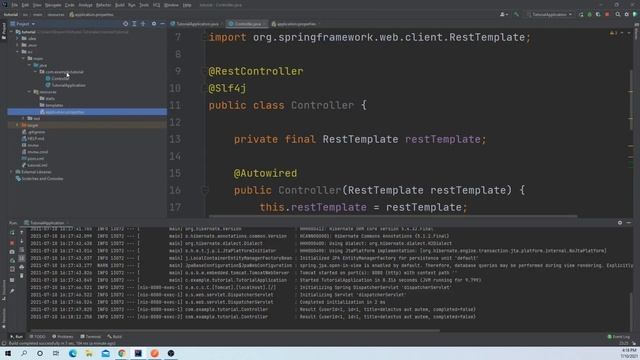Image resolution: width=640 pixels, height=360 pixels.
Task: Toggle soft-wrap in Run console
Action: [x=22, y=250]
